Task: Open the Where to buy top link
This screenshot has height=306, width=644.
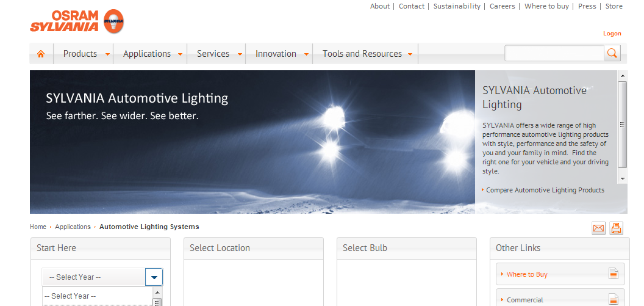Action: 546,6
